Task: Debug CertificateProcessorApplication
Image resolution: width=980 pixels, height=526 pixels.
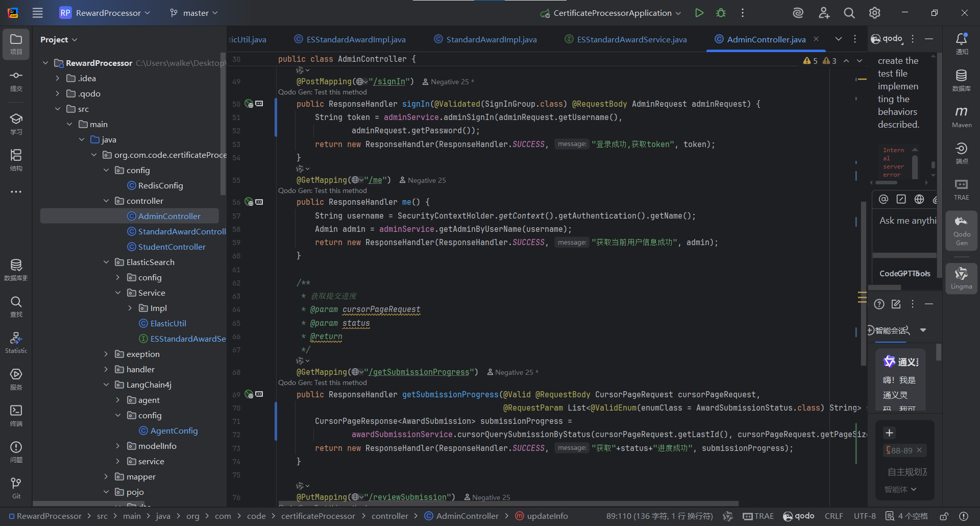Action: tap(721, 13)
